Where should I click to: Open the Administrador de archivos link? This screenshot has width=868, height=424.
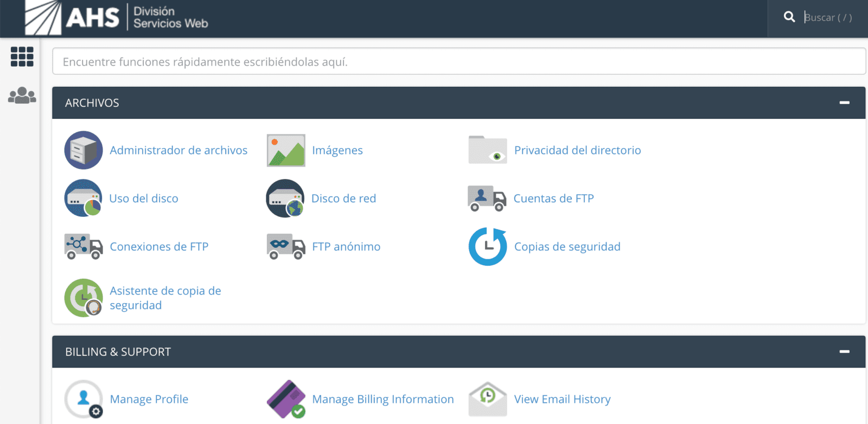point(178,150)
